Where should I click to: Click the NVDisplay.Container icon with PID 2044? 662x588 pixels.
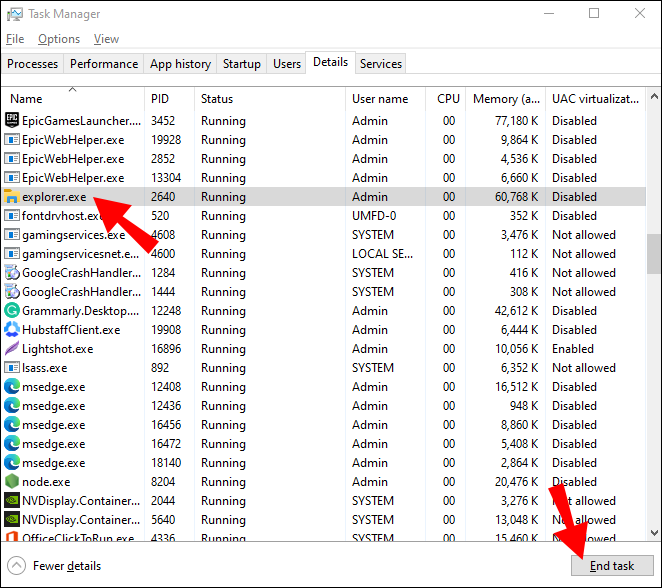tap(12, 500)
